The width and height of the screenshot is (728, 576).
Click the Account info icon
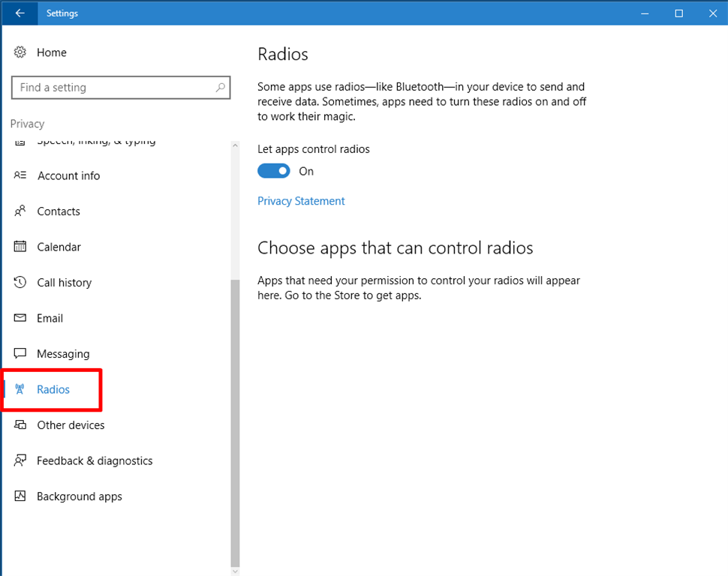coord(20,175)
